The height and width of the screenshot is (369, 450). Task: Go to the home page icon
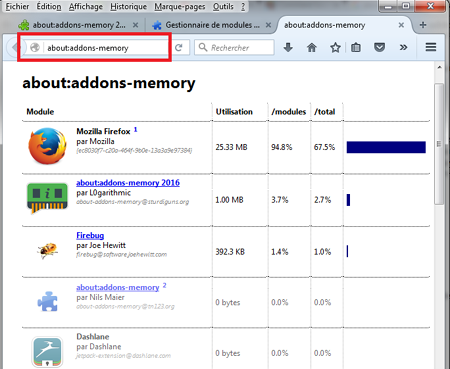point(312,48)
